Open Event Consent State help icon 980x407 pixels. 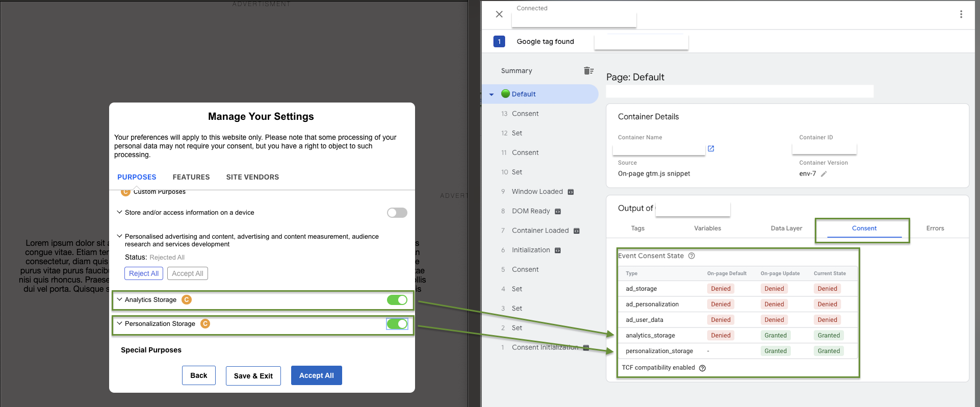(691, 256)
